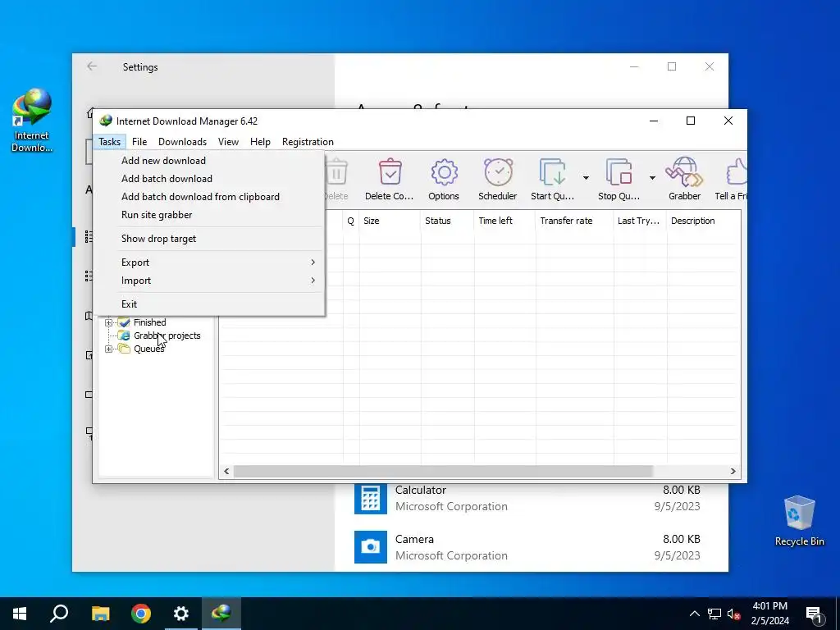
Task: Open the Stop Queue dropdown arrow
Action: [x=652, y=178]
